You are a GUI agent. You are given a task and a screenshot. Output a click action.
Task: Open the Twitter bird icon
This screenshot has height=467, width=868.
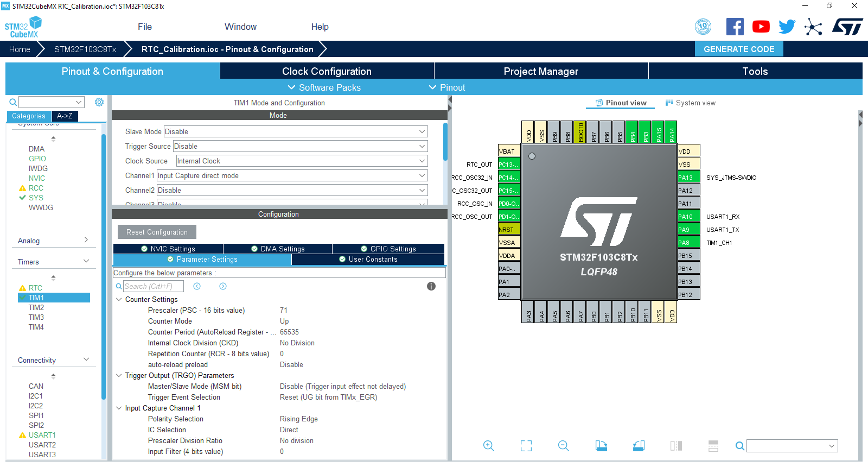point(787,27)
